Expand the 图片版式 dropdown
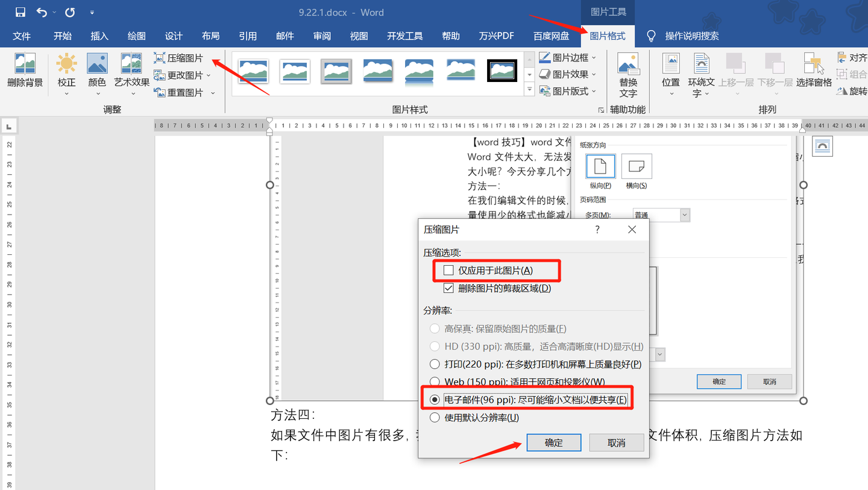 [x=594, y=91]
